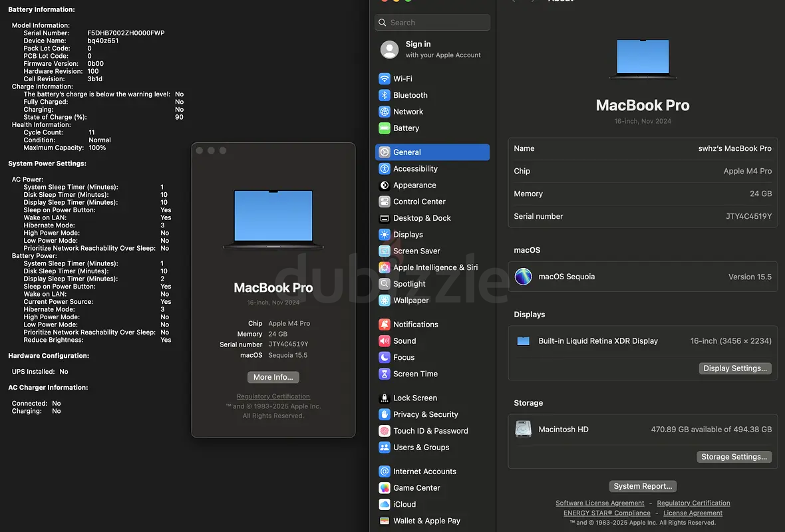Click the green Battery icon
This screenshot has width=785, height=532.
pyautogui.click(x=384, y=128)
